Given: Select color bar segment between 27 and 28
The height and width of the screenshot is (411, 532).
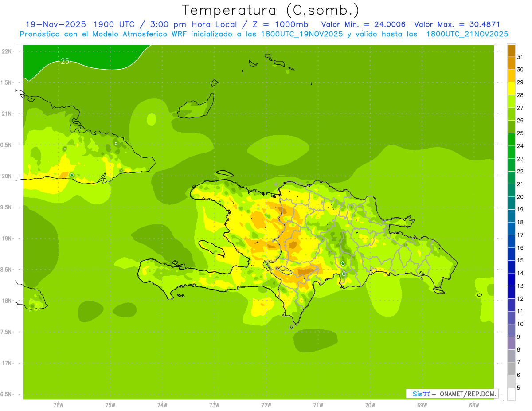Looking at the screenshot, I should click(x=511, y=102).
